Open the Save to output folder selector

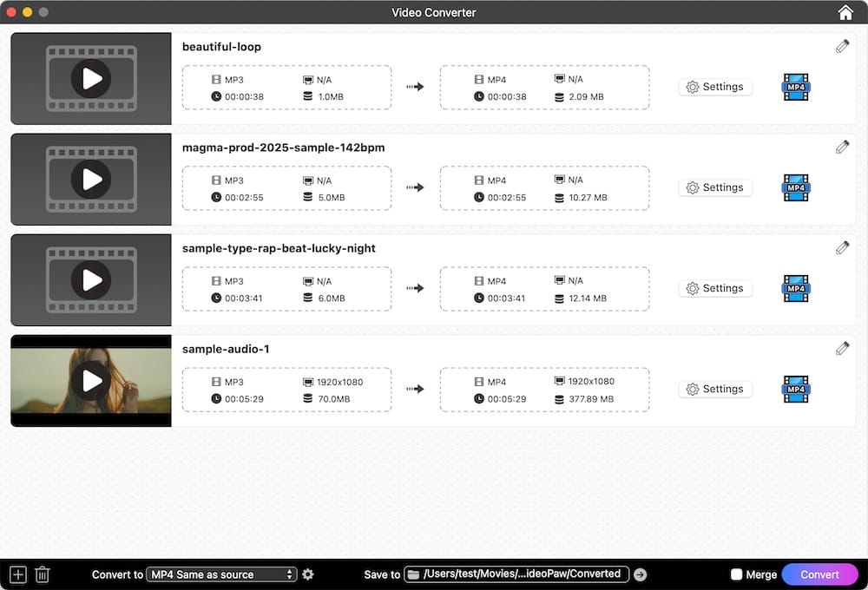518,574
